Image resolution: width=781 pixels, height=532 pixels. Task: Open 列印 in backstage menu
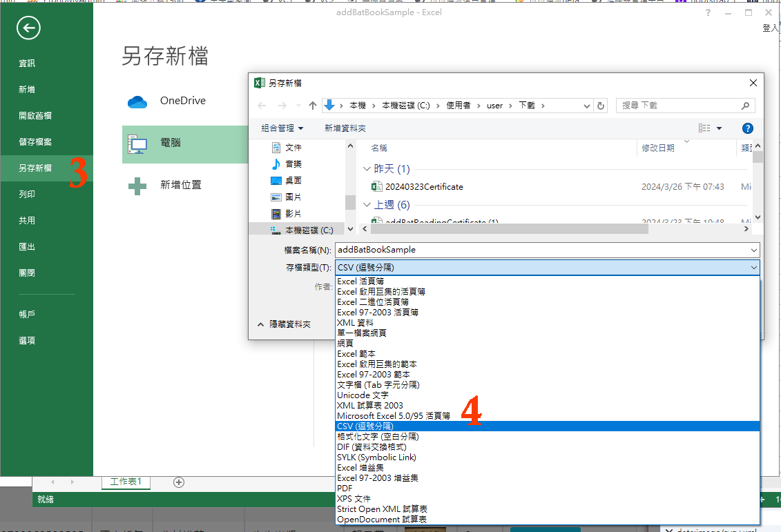click(x=27, y=194)
